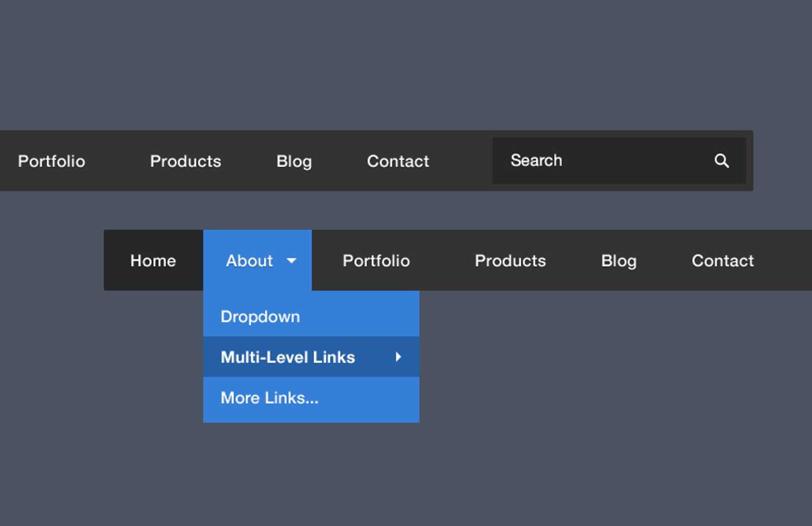Viewport: 812px width, 526px height.
Task: Click the magnifying glass search icon
Action: tap(721, 161)
